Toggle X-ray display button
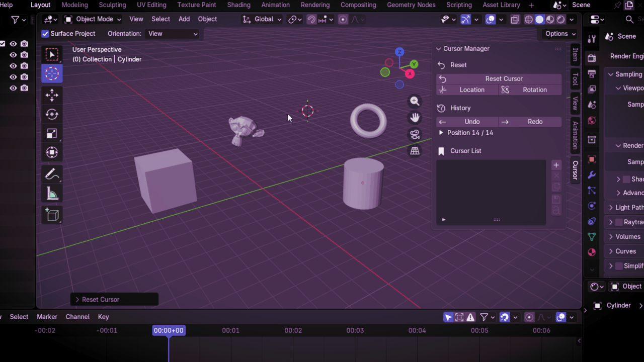Screen dimensions: 644x362 (515, 20)
